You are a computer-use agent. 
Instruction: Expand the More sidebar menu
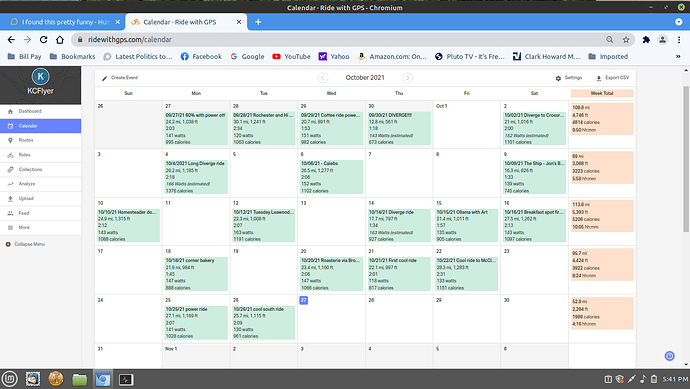tap(40, 228)
